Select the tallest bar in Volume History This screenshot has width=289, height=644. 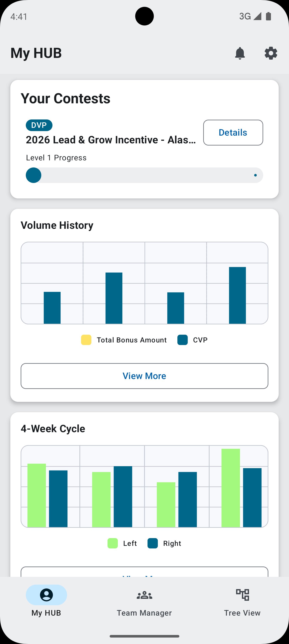(237, 295)
